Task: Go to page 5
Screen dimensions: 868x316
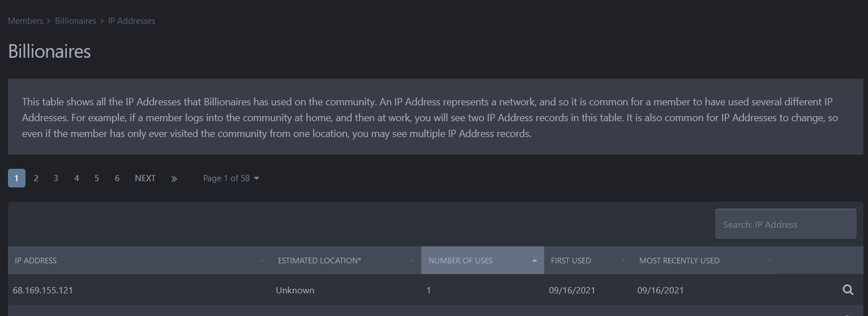Action: pyautogui.click(x=97, y=178)
